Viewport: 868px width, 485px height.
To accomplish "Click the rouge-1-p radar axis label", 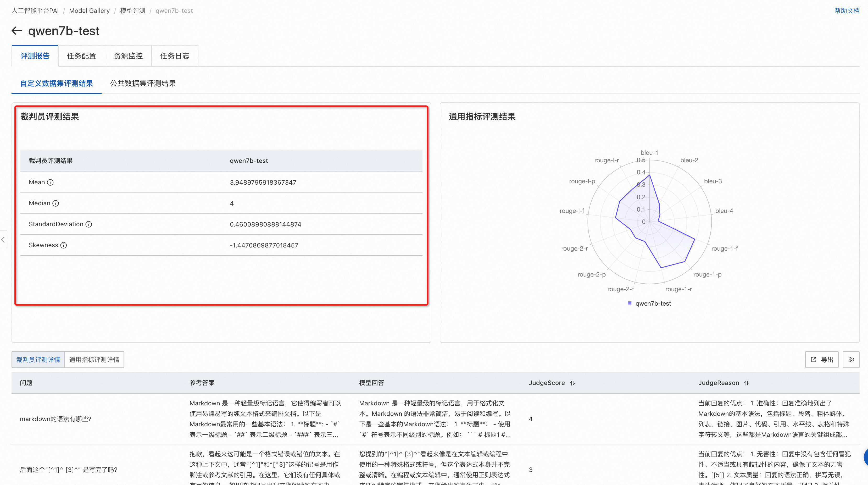I will 707,274.
